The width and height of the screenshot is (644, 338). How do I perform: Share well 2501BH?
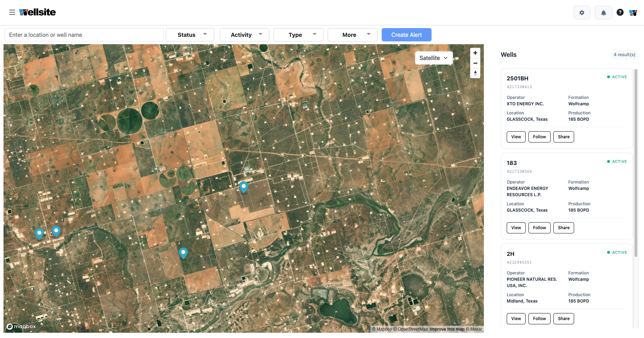tap(564, 137)
